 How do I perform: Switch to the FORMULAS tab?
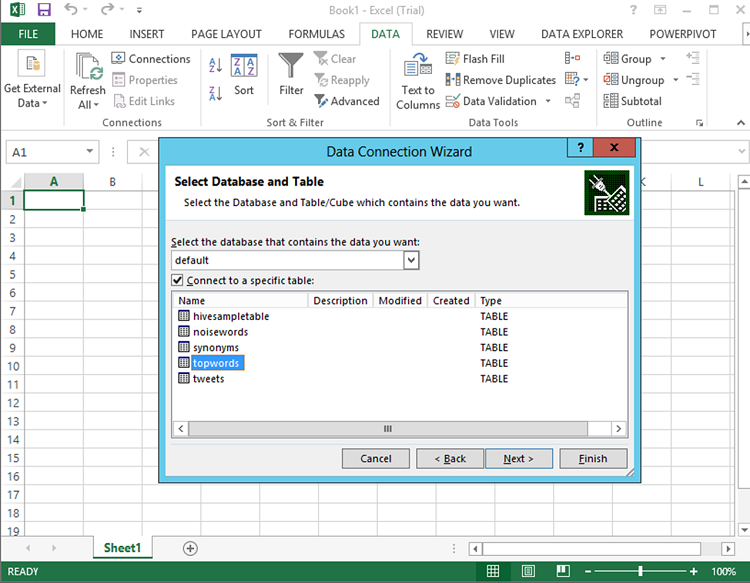click(316, 34)
